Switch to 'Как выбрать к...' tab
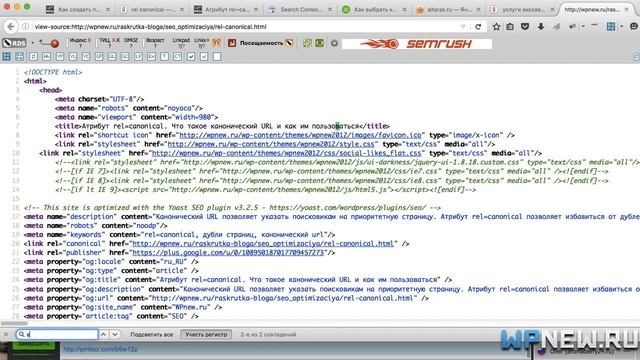This screenshot has width=640, height=360. coord(373,9)
